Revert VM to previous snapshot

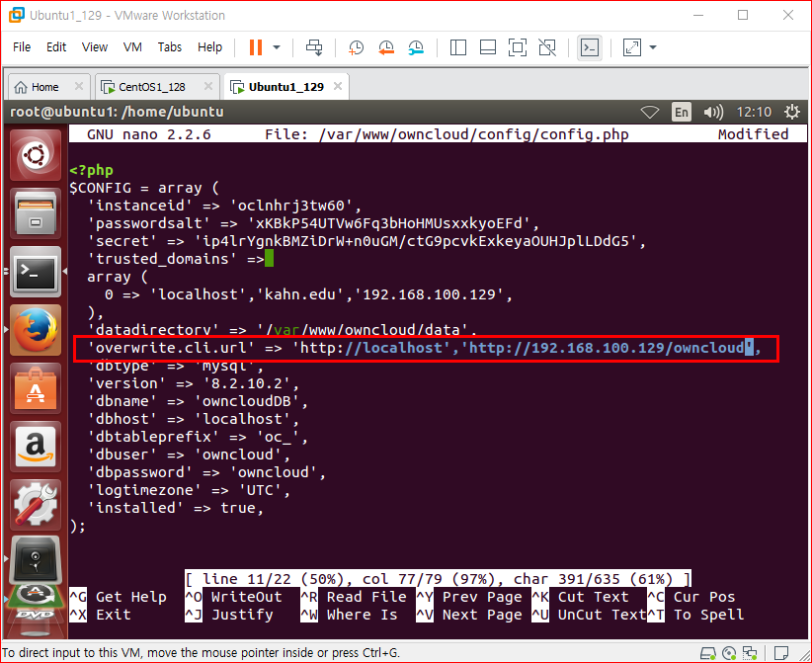[x=386, y=47]
